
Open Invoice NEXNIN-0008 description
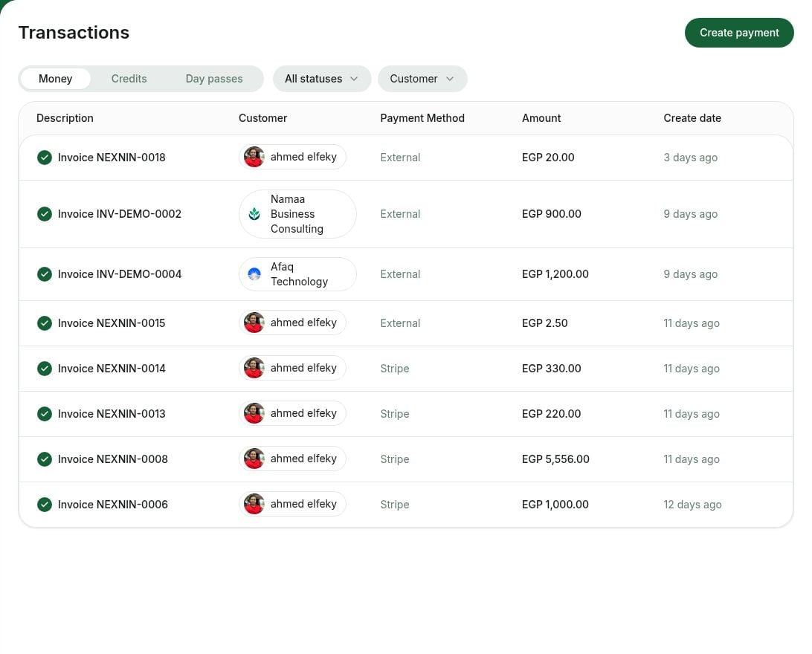113,459
